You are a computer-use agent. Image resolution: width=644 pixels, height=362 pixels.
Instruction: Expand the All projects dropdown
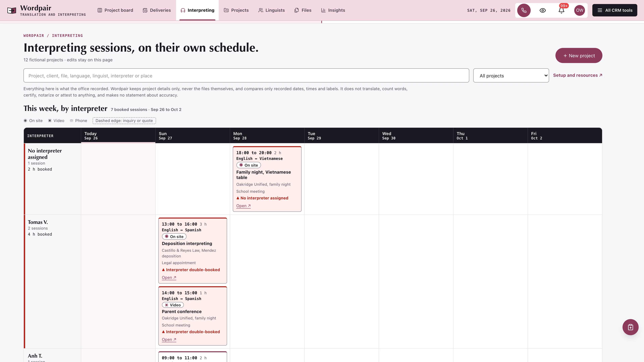511,75
